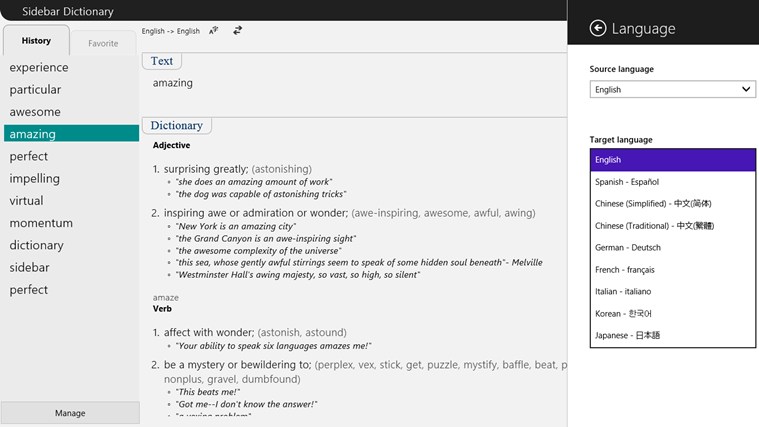Click the 'English -> English' language label

point(171,31)
